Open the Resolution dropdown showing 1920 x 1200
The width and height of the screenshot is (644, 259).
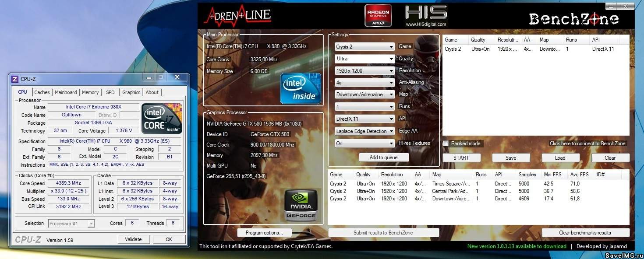click(365, 70)
